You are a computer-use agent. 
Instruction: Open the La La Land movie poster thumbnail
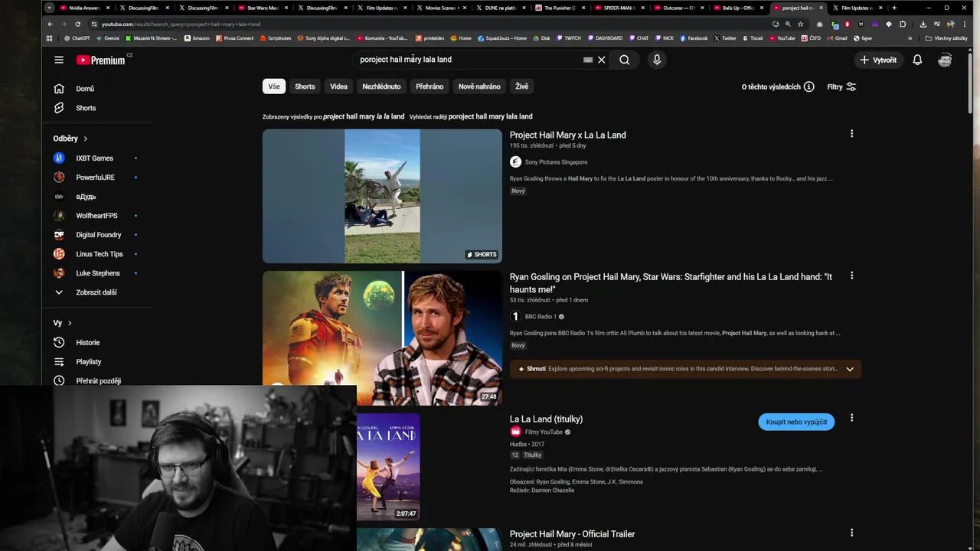pyautogui.click(x=388, y=467)
